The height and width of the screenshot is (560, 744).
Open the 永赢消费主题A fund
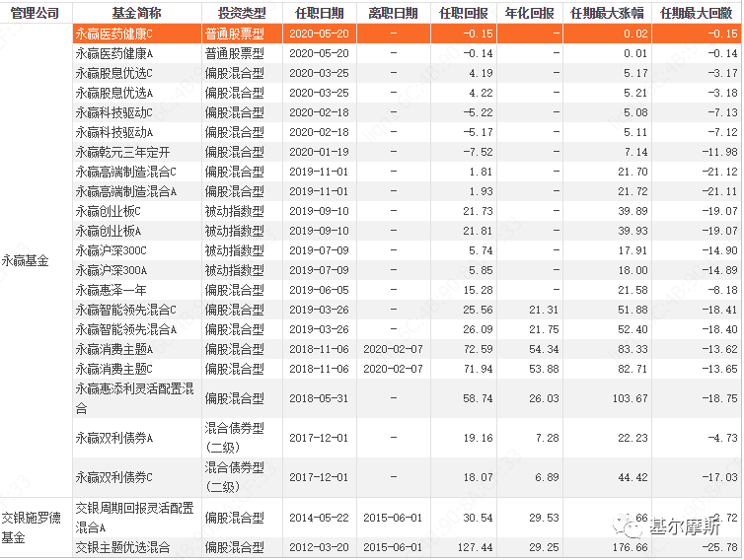pyautogui.click(x=114, y=349)
